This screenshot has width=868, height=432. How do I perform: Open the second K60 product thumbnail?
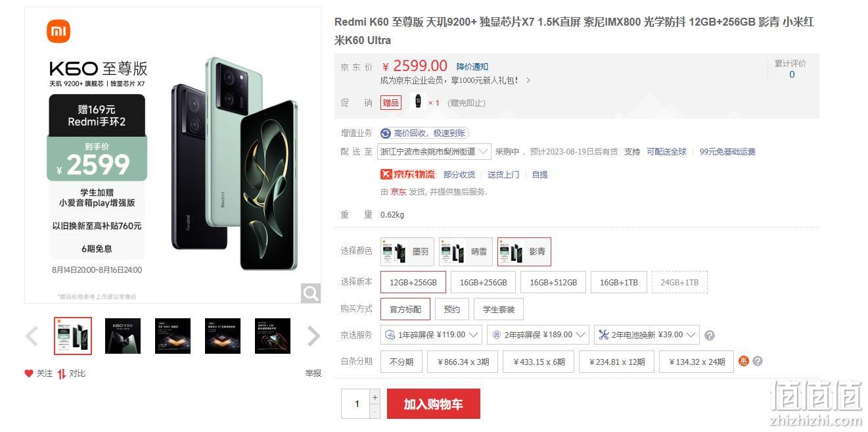click(x=123, y=336)
